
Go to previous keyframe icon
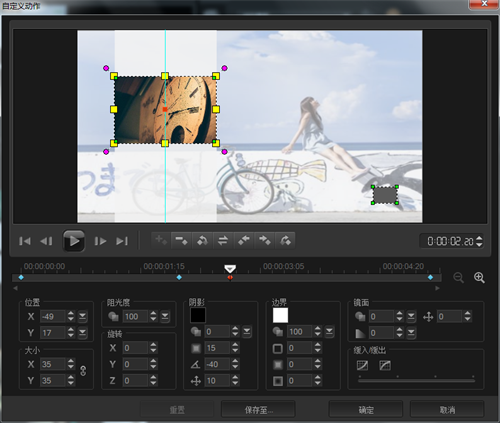pos(244,241)
